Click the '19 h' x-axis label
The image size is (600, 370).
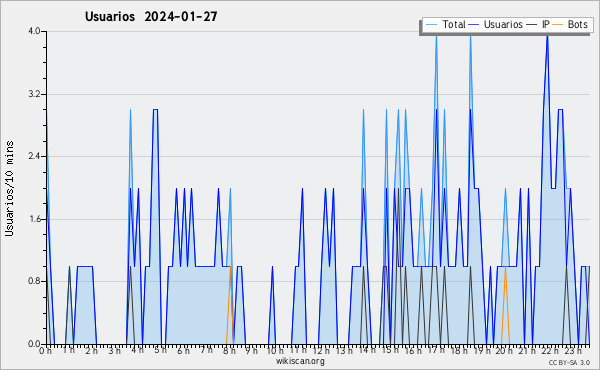tap(482, 351)
